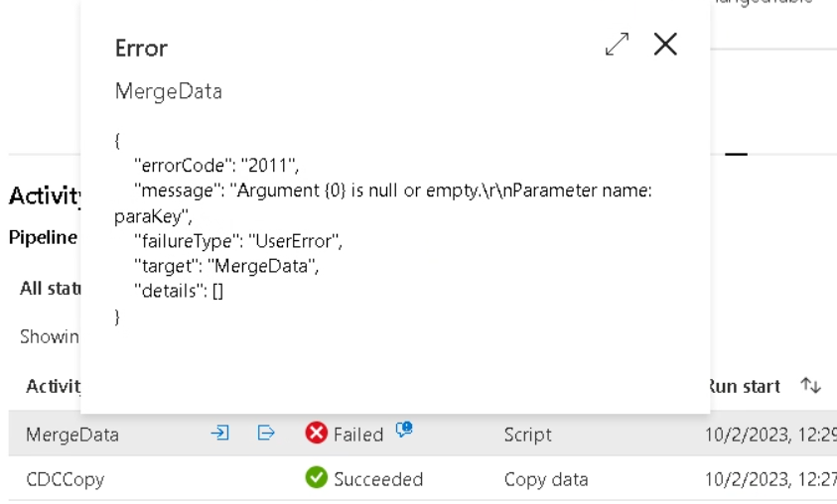Click the Run start column header
This screenshot has height=504, width=837.
(745, 386)
